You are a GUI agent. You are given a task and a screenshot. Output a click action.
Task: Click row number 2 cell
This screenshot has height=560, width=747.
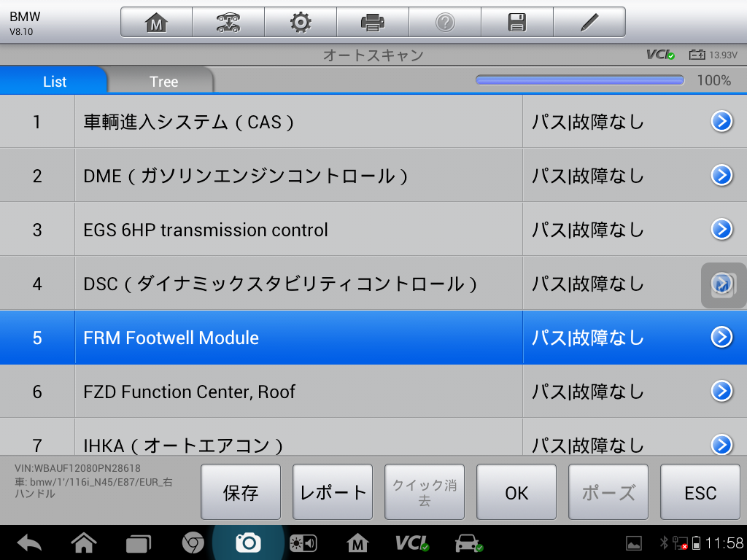pyautogui.click(x=37, y=176)
